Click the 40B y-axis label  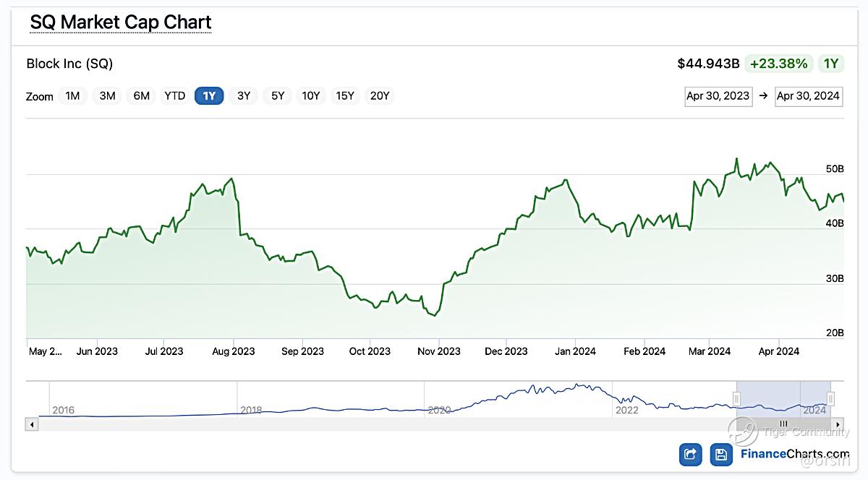coord(834,223)
